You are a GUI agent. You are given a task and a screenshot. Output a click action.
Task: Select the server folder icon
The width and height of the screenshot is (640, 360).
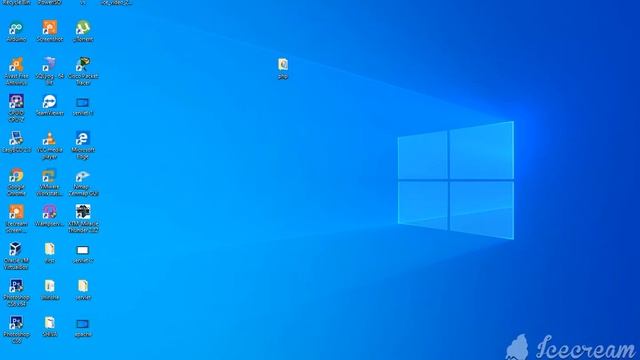(x=83, y=290)
